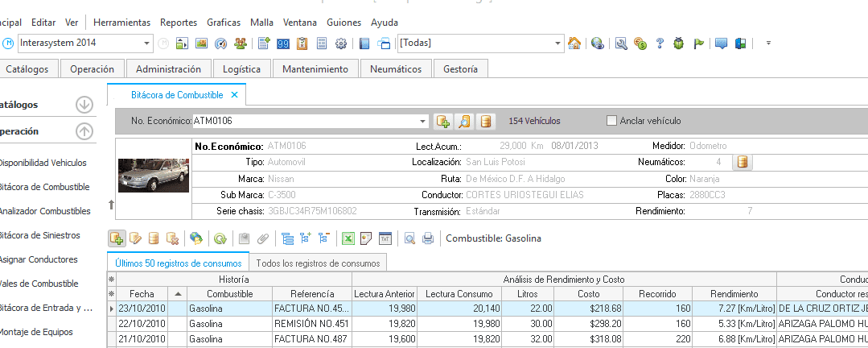Click the refresh icon in the records toolbar
Viewport: 868px width, 348px height.
click(220, 238)
